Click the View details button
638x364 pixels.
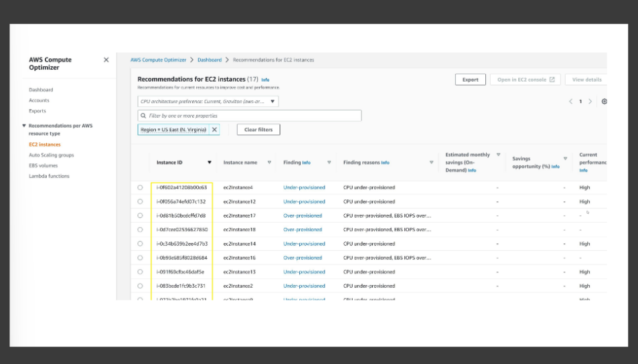point(586,80)
